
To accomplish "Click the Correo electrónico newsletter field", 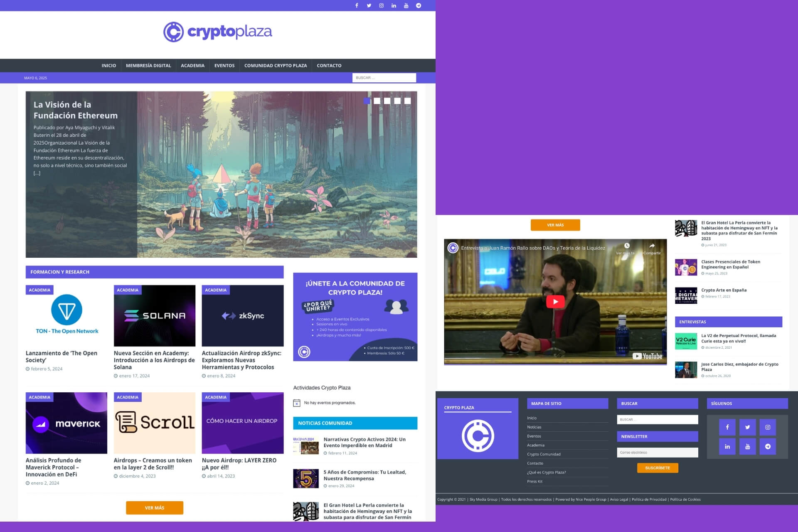I will (658, 452).
